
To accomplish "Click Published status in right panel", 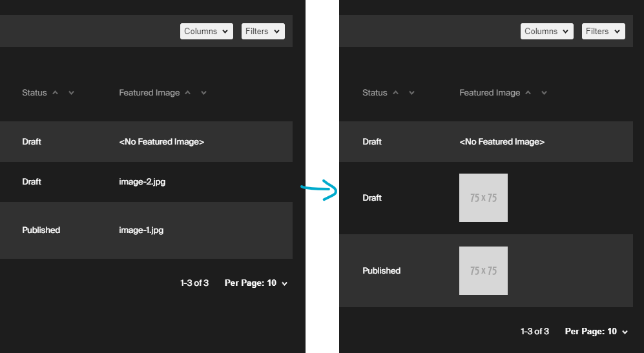I will (382, 270).
